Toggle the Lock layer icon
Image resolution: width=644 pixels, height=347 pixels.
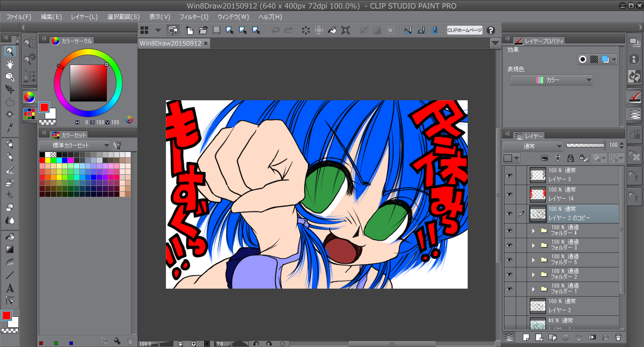570,158
